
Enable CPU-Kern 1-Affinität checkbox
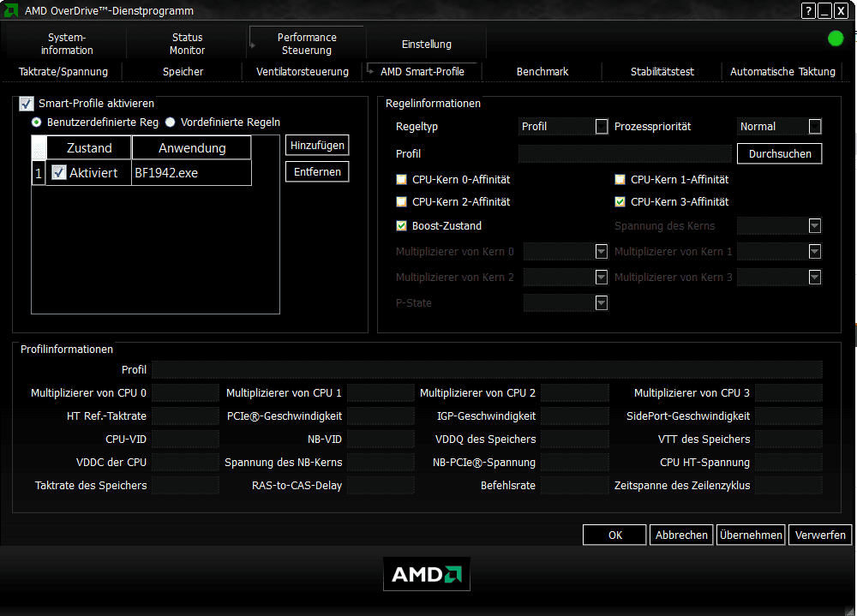(620, 179)
